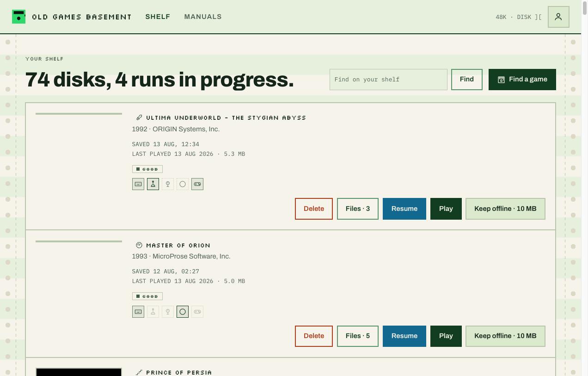The image size is (588, 376).
Task: Select keyboard input icon for Master of Orion
Action: [x=138, y=312]
